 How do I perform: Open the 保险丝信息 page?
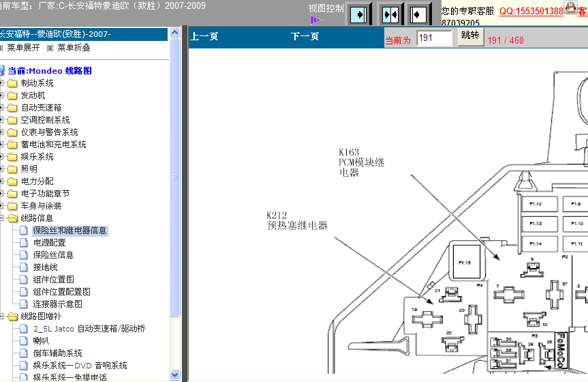53,255
